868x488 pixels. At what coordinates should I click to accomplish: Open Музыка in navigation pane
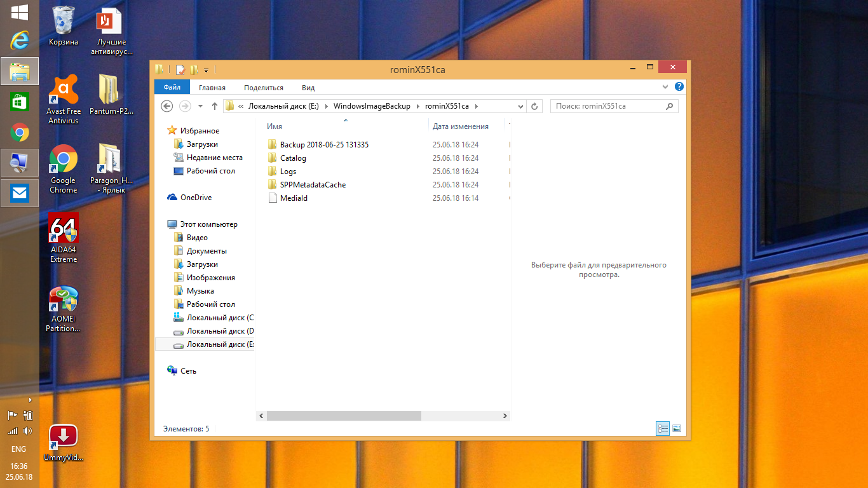pyautogui.click(x=200, y=291)
